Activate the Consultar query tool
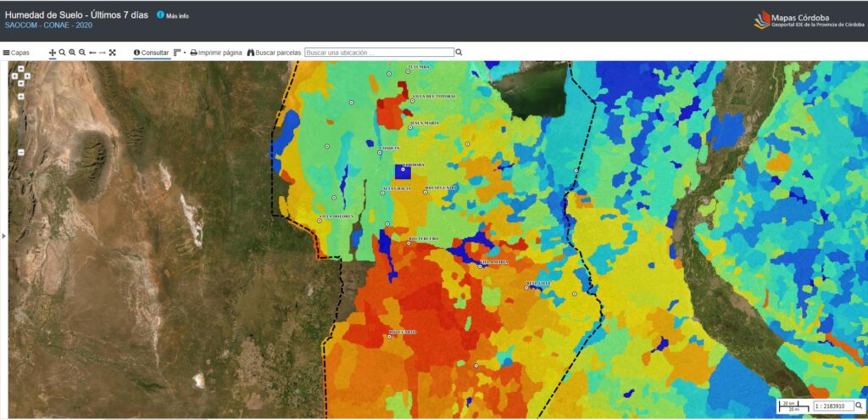Viewport: 868px width, 420px height. tap(151, 53)
